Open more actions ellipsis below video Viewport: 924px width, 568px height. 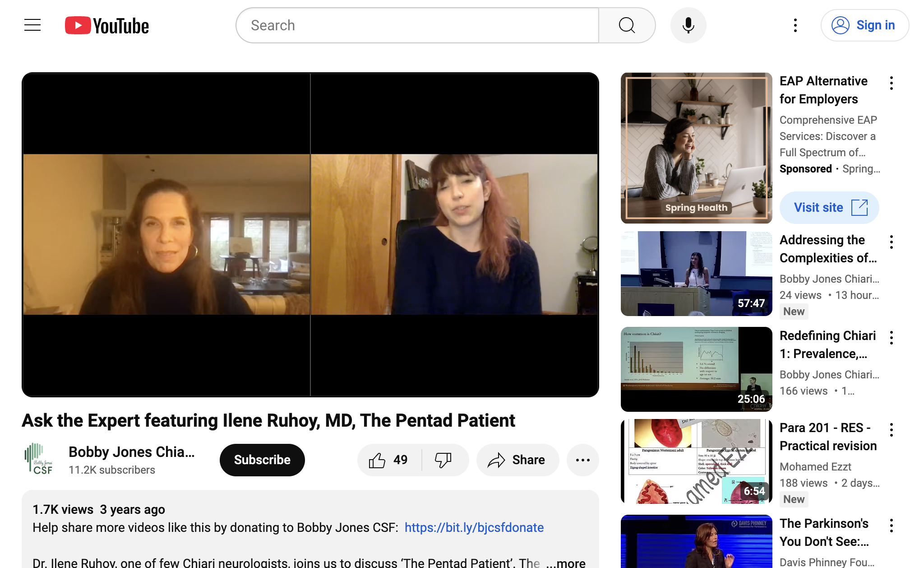coord(582,460)
